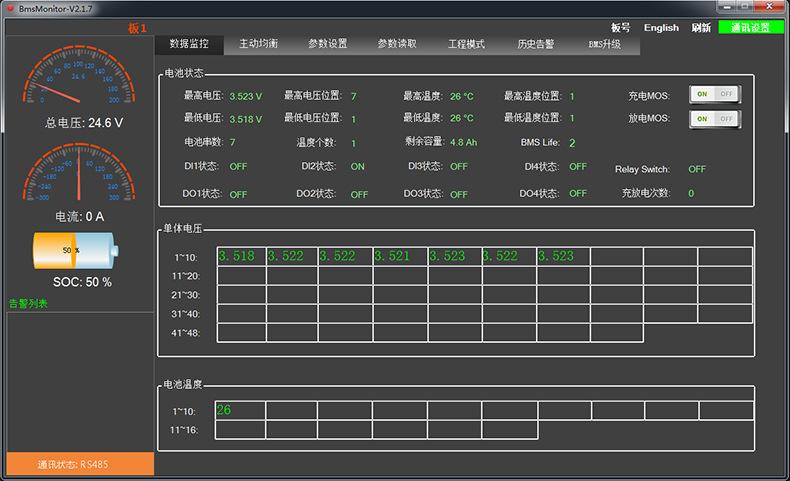
Task: Click the 最高电压 value 3.523 V
Action: click(246, 96)
